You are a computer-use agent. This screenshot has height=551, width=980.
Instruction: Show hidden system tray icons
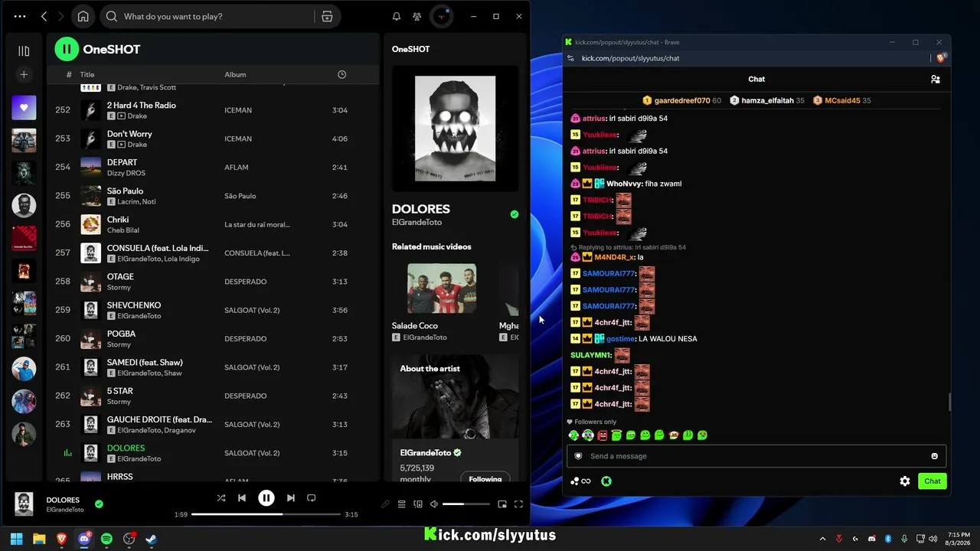tap(823, 539)
